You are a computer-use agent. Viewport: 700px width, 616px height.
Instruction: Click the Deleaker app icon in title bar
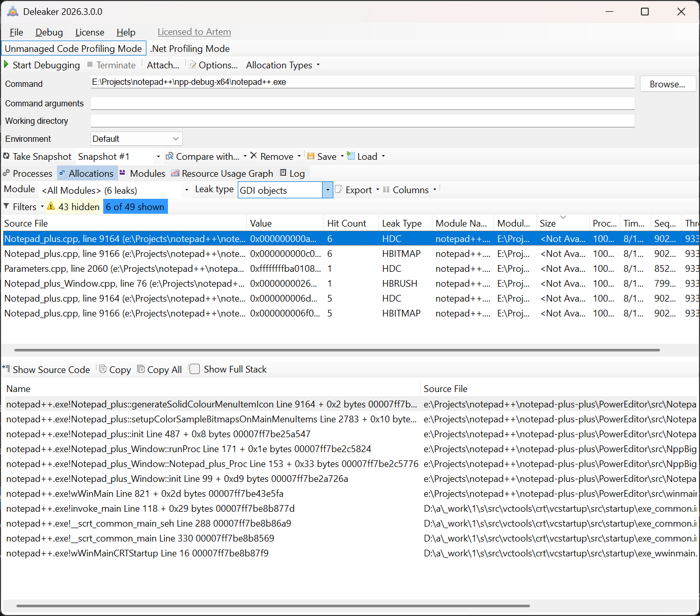[13, 11]
